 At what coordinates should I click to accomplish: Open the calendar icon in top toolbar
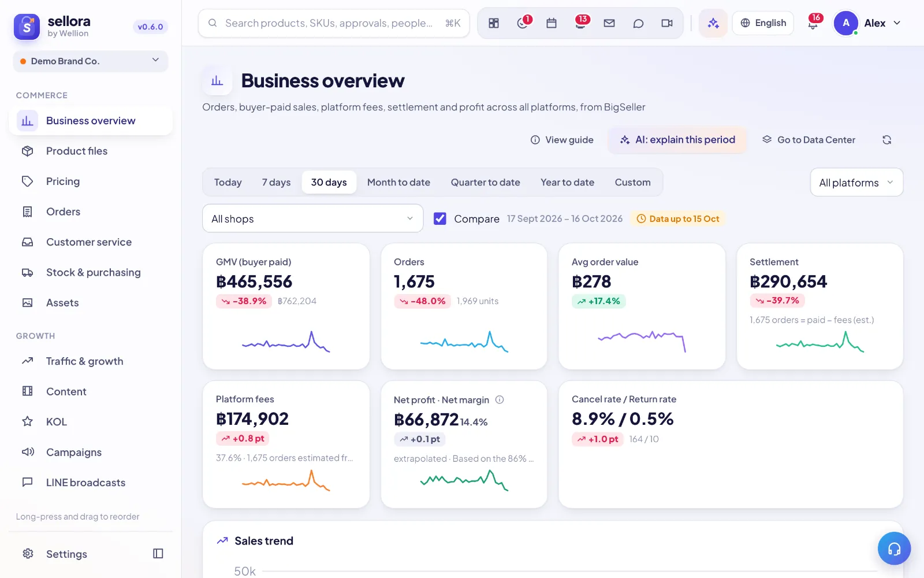(552, 23)
